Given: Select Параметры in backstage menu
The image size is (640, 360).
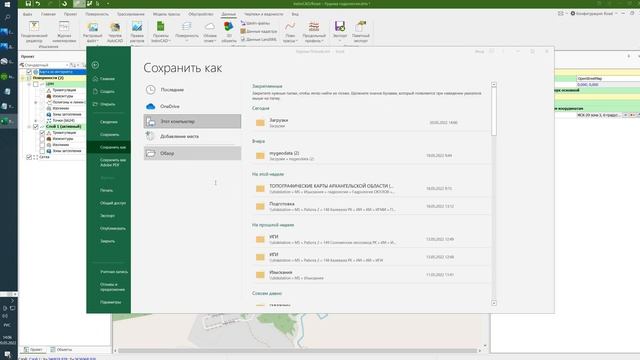Looking at the screenshot, I should [109, 302].
